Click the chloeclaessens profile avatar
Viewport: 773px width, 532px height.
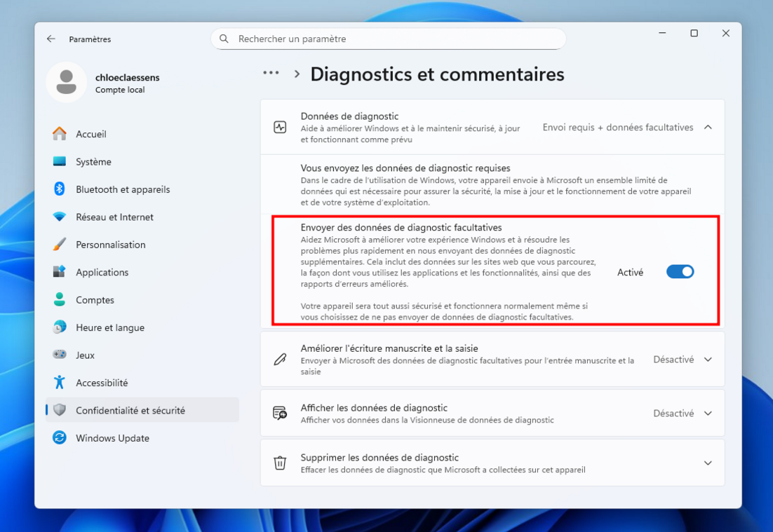[x=66, y=83]
